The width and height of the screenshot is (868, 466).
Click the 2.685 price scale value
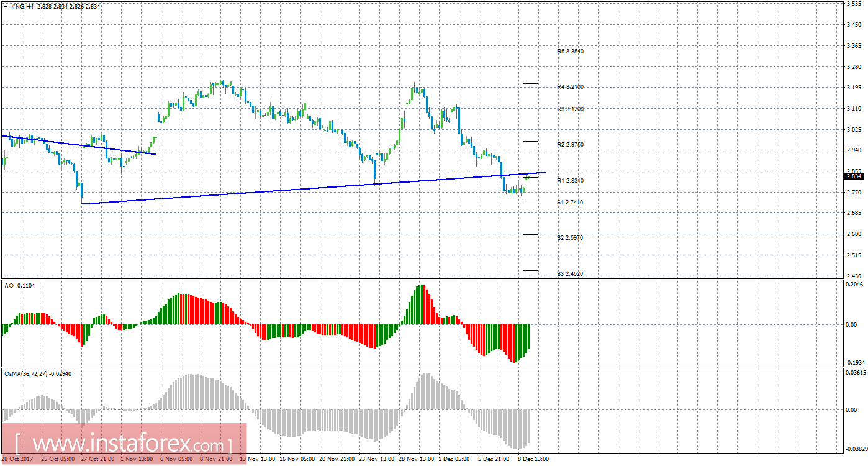pos(854,213)
